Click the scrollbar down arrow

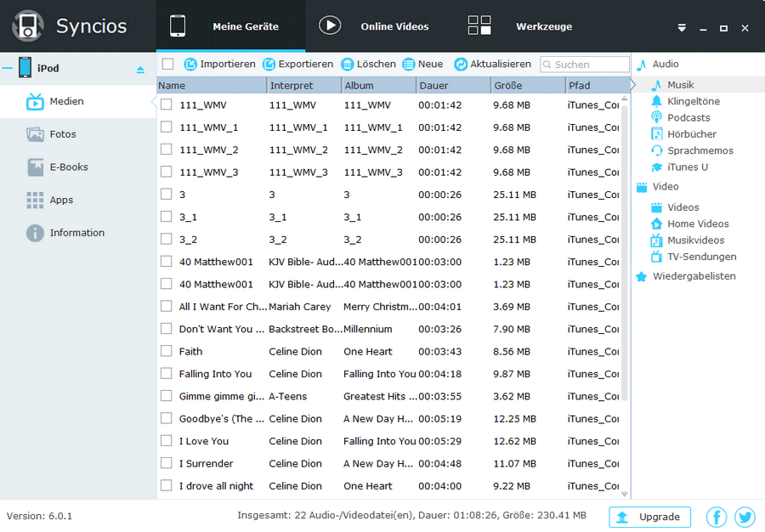[x=624, y=494]
